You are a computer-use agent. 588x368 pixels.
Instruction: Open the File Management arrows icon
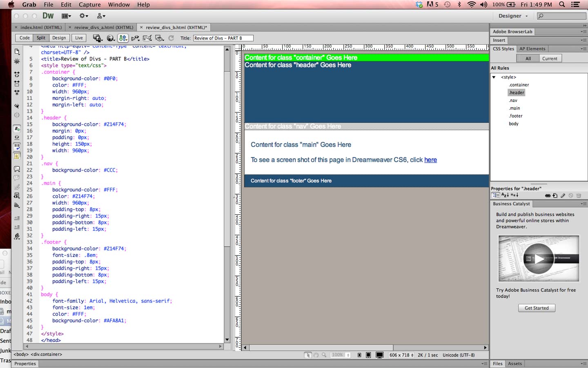[x=122, y=38]
